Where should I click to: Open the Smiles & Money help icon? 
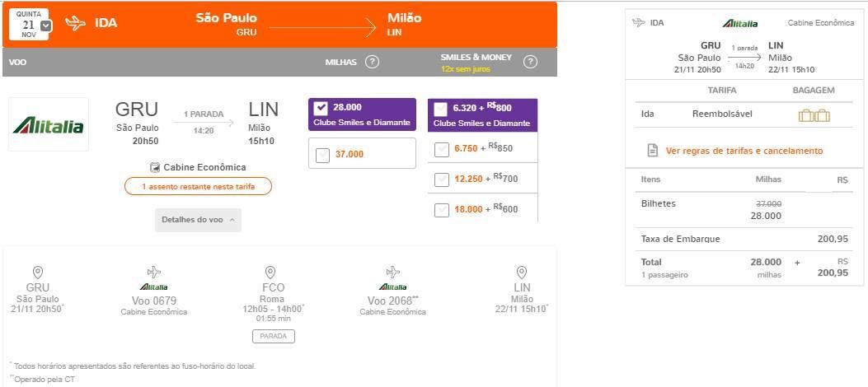(x=530, y=62)
